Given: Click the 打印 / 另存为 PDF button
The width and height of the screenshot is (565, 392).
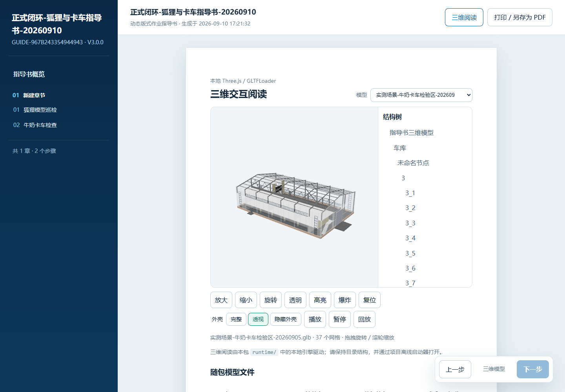Looking at the screenshot, I should tap(520, 17).
